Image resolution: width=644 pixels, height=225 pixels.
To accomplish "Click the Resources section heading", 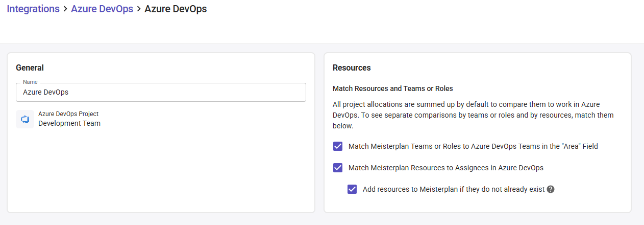I will coord(352,67).
